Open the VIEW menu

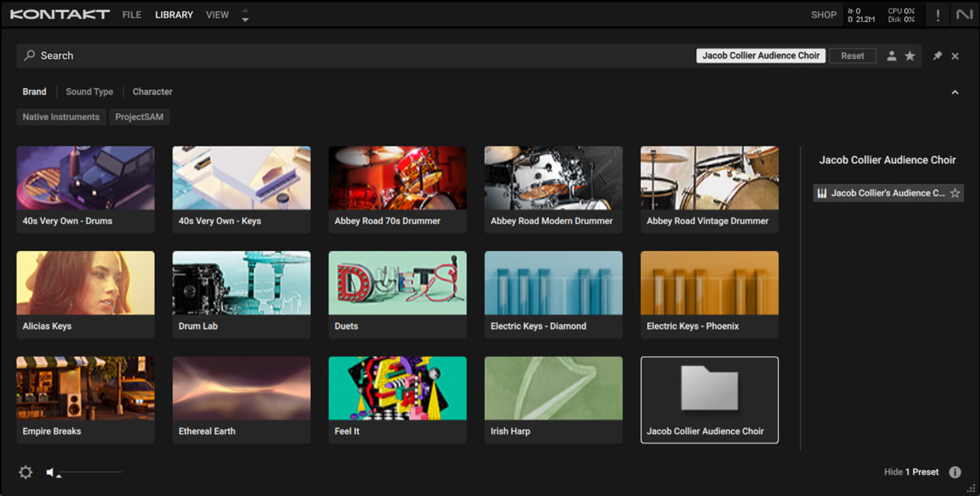[217, 15]
